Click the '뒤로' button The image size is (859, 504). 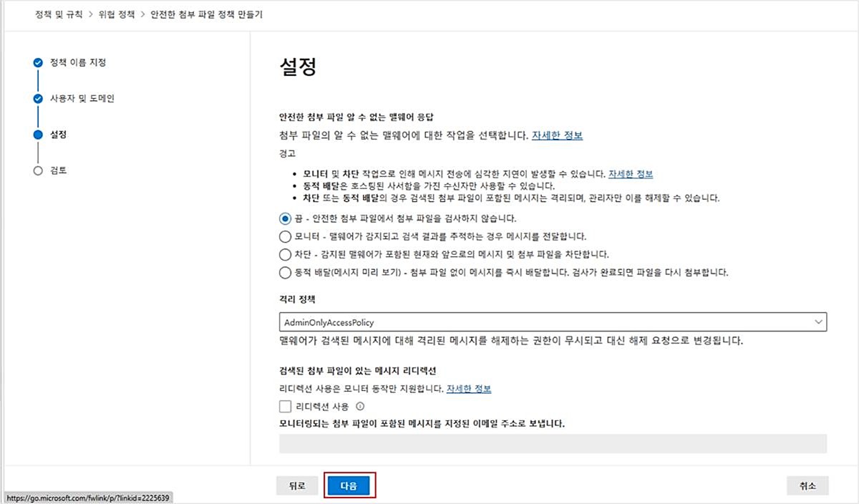click(297, 485)
